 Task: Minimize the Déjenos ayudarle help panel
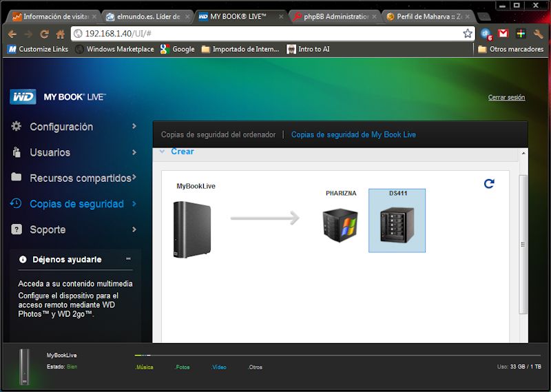pyautogui.click(x=128, y=259)
